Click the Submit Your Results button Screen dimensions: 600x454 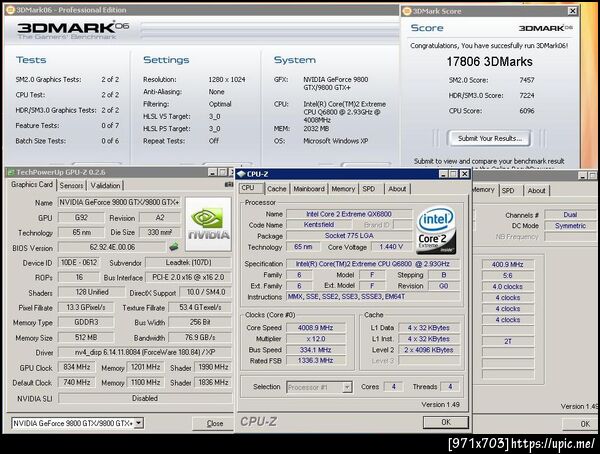pyautogui.click(x=489, y=139)
